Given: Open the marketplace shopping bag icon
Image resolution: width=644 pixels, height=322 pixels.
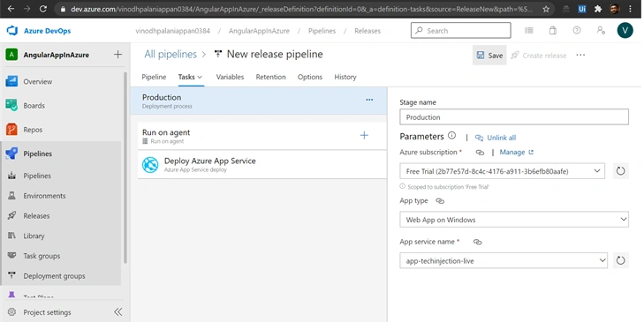Looking at the screenshot, I should pos(553,30).
